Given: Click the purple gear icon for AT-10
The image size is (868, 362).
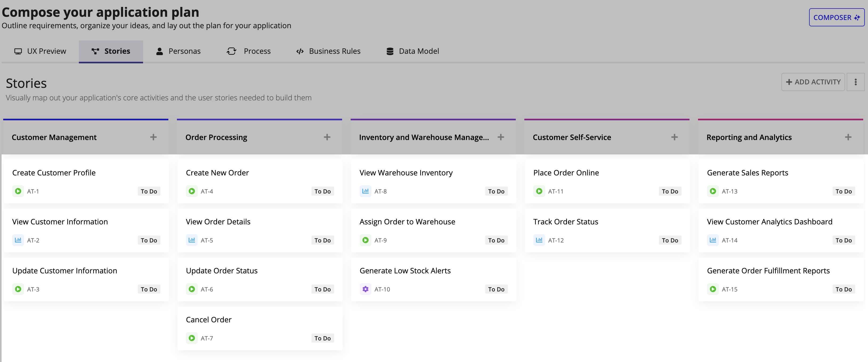Looking at the screenshot, I should pos(365,289).
